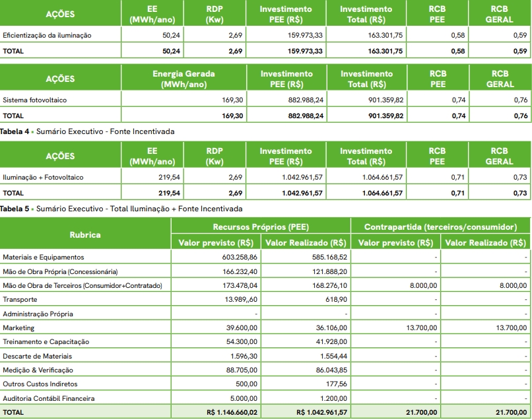Select the "Sistema fotovoltaico" row label
The image size is (532, 420).
coord(35,100)
